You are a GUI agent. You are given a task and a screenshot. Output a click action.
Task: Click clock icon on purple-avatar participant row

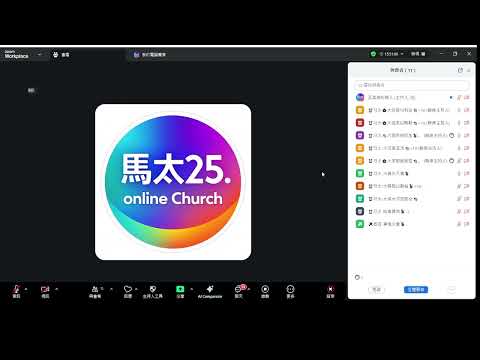pyautogui.click(x=452, y=135)
